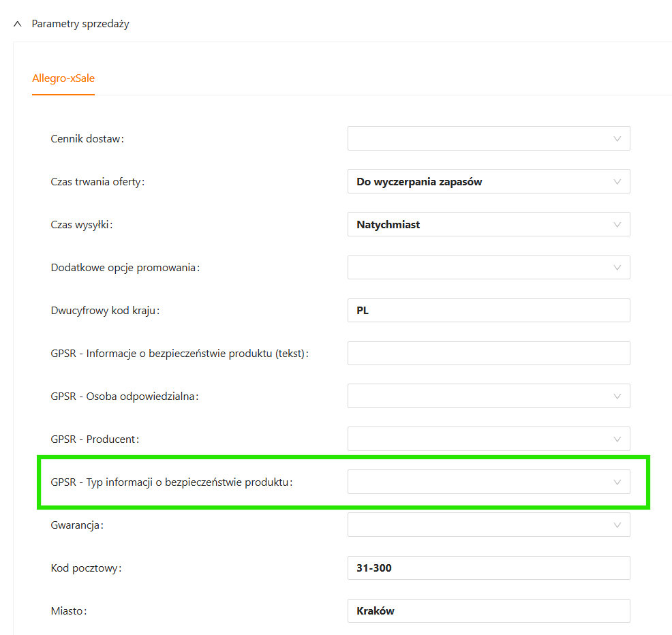Click the 'Cennik dostaw:' label text
Viewport: 672px width, 635px height.
pyautogui.click(x=87, y=139)
